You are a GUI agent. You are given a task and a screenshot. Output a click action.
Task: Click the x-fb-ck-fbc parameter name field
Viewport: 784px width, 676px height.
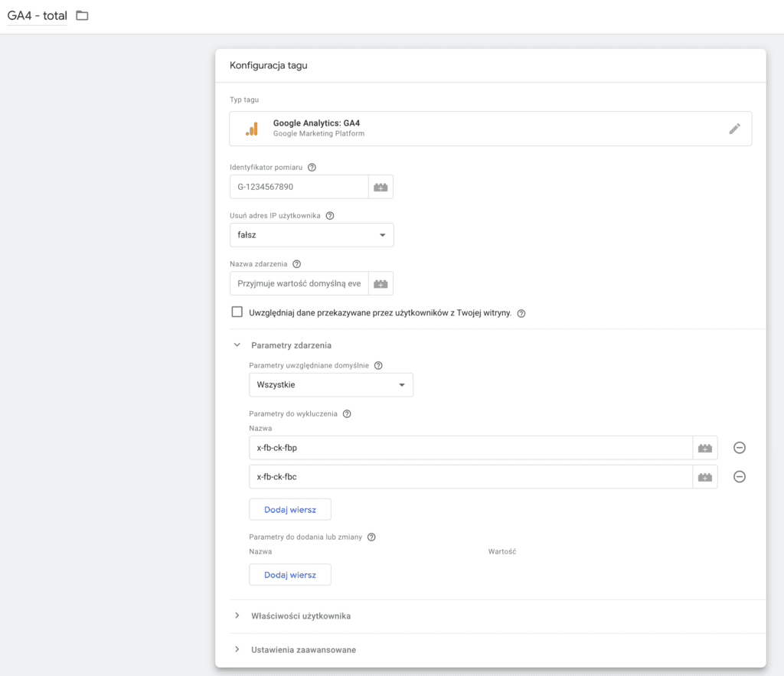tap(471, 477)
